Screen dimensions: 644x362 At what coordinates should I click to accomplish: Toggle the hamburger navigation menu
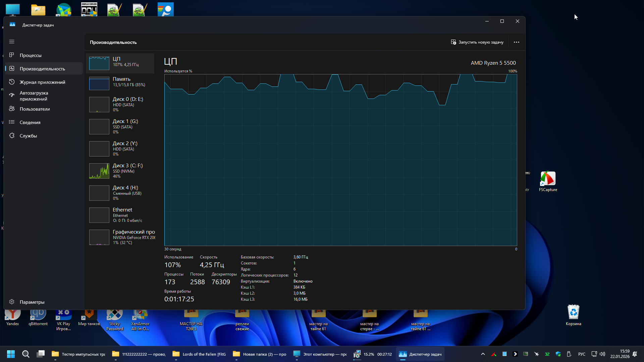click(x=12, y=42)
